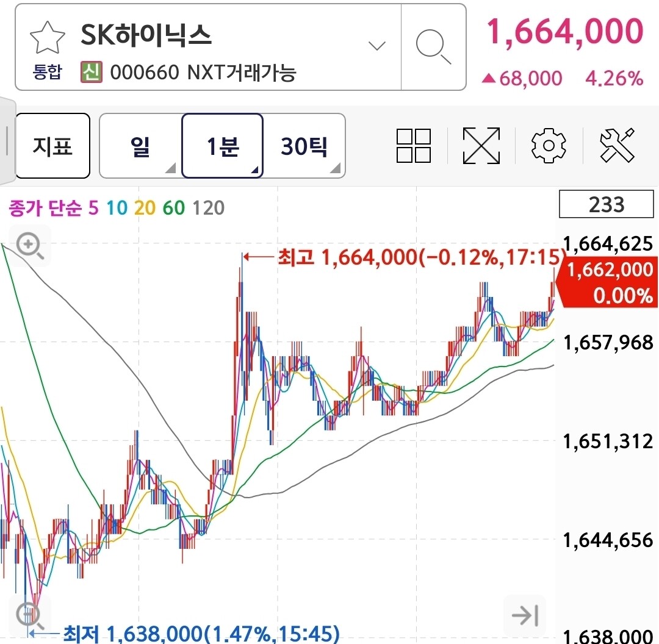Screen dimensions: 659x644
Task: Zoom in the chart with top magnifier
Action: click(x=29, y=246)
